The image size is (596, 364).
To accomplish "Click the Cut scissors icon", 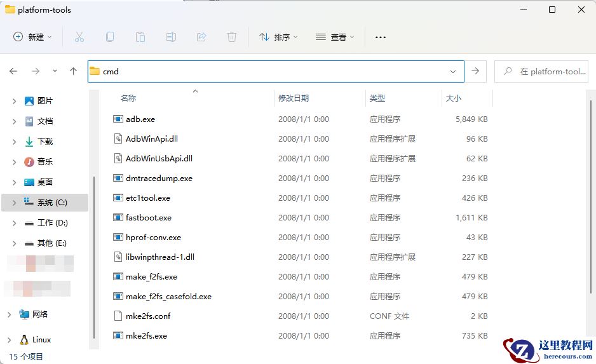I will 79,37.
